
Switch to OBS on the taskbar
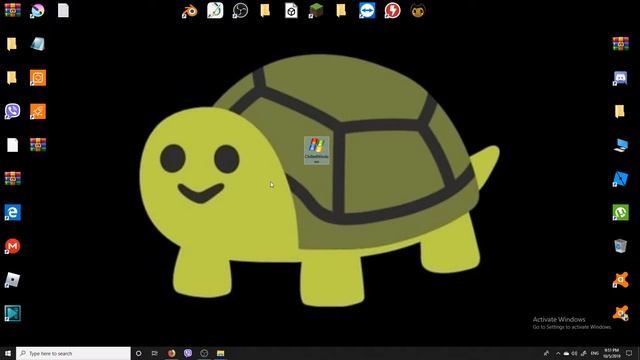coord(204,353)
